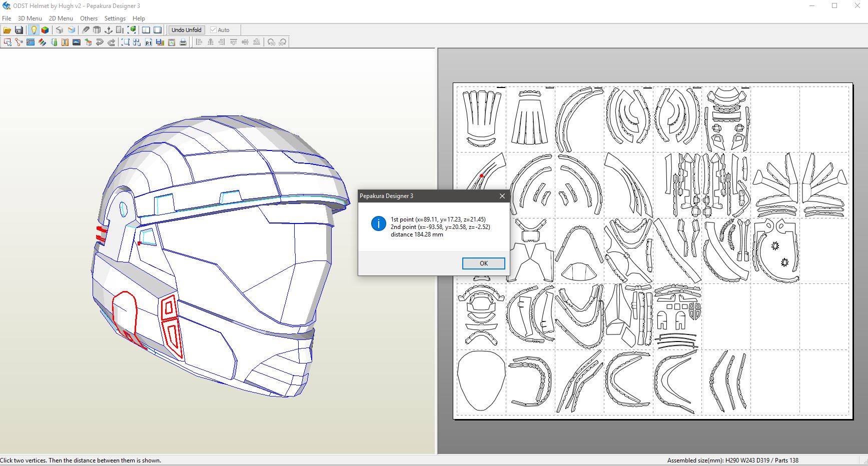Select the orange T text input tool
Image resolution: width=868 pixels, height=466 pixels.
(65, 42)
